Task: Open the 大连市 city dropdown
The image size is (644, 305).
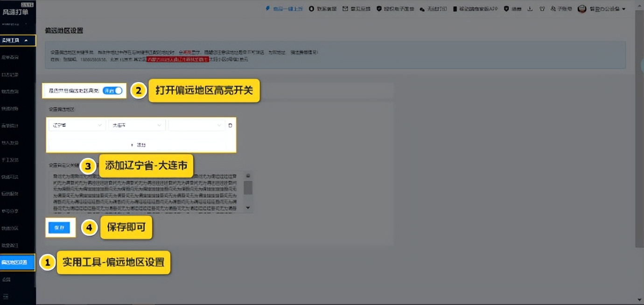Action: click(136, 125)
